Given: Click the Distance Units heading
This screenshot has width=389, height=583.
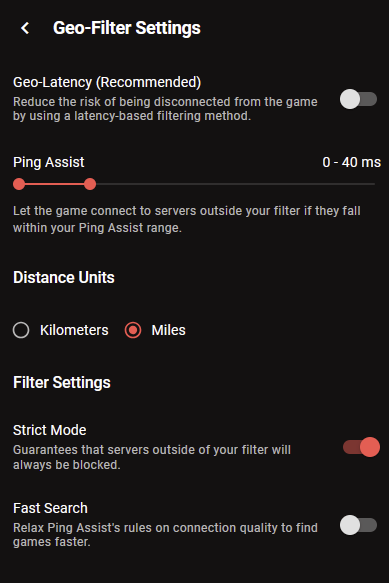Looking at the screenshot, I should (x=64, y=277).
